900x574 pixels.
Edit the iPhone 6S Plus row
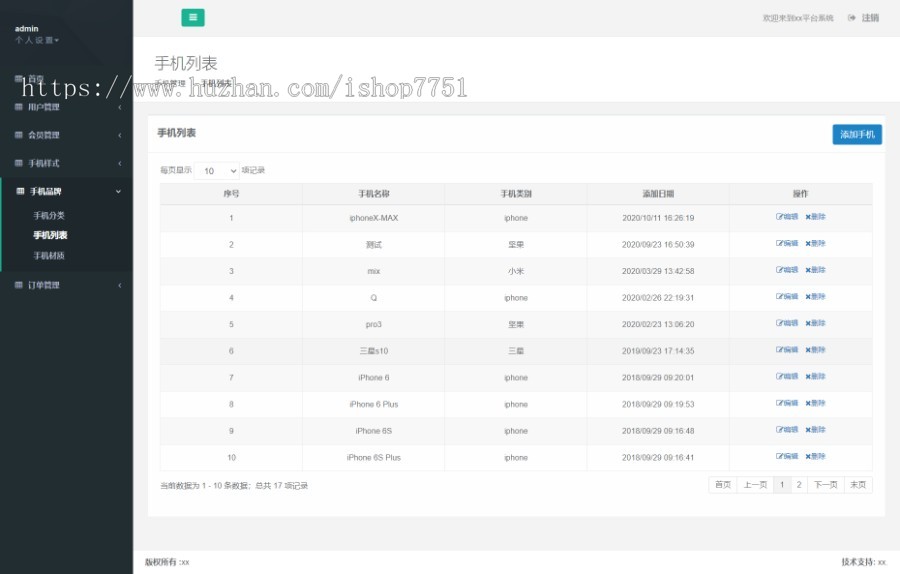787,456
